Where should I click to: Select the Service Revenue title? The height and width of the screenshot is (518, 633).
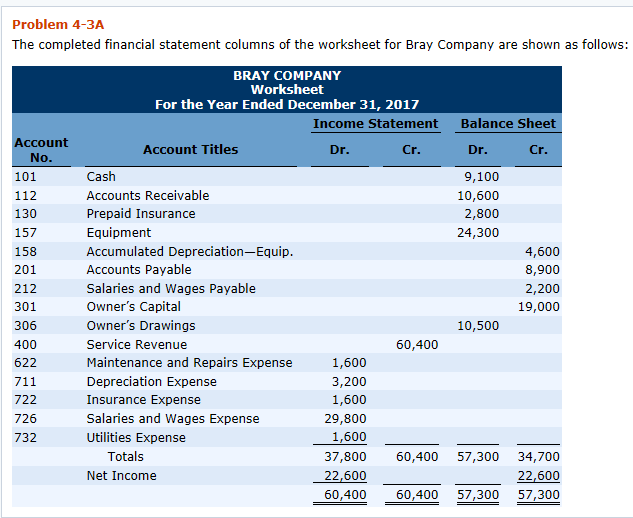pyautogui.click(x=137, y=345)
